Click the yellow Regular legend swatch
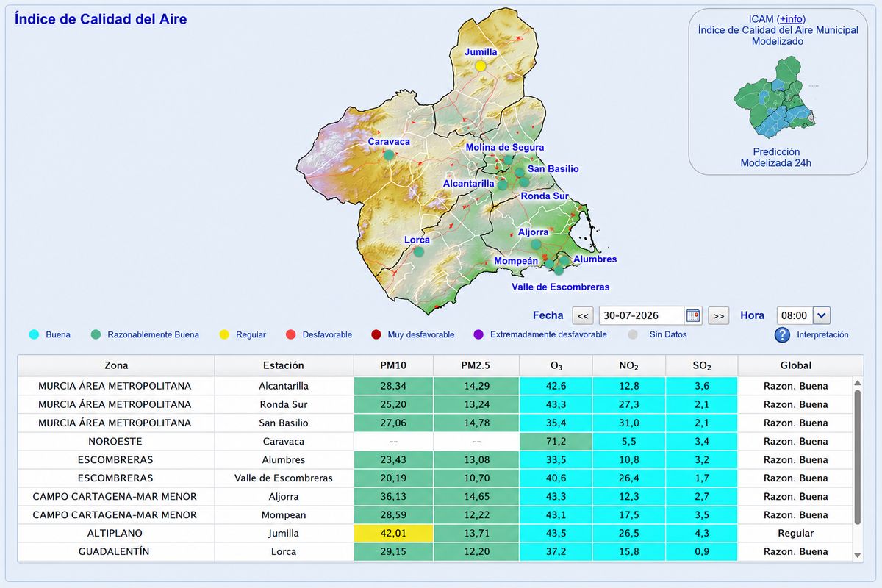This screenshot has height=588, width=882. pyautogui.click(x=225, y=334)
